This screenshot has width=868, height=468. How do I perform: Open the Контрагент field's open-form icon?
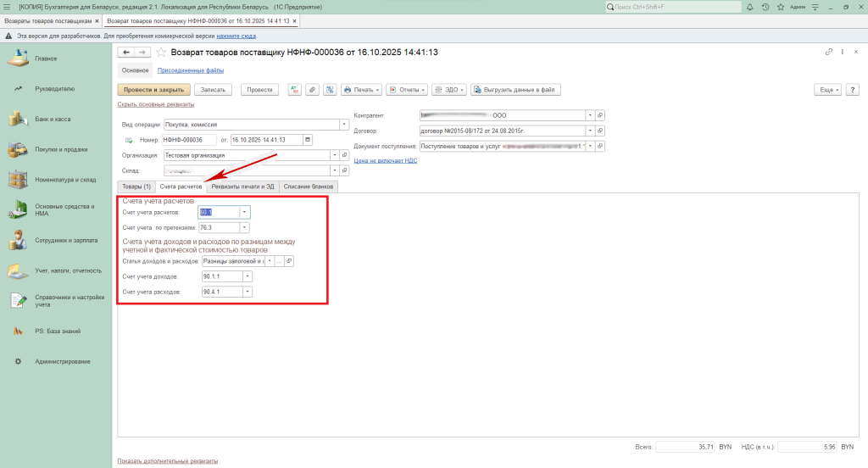pyautogui.click(x=600, y=114)
